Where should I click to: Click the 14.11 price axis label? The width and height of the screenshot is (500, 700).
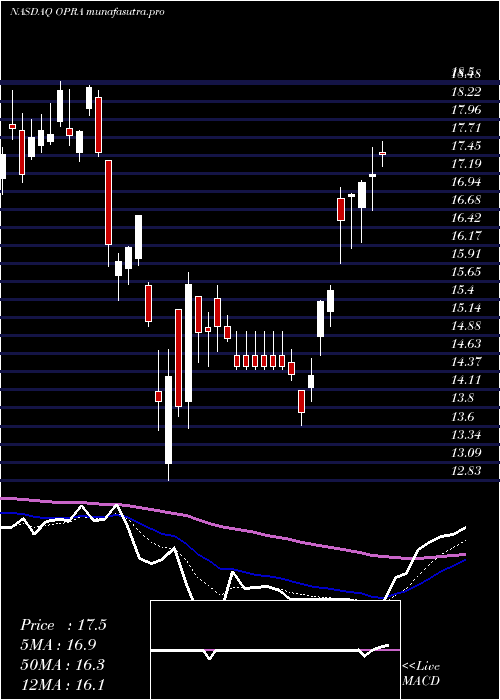[x=467, y=380]
